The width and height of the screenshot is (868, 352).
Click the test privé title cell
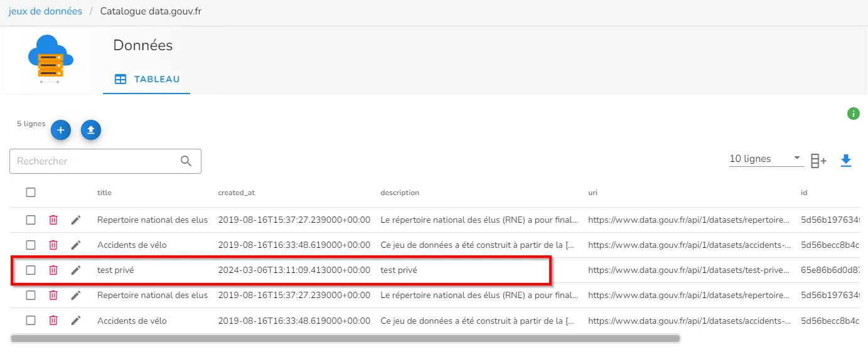115,270
